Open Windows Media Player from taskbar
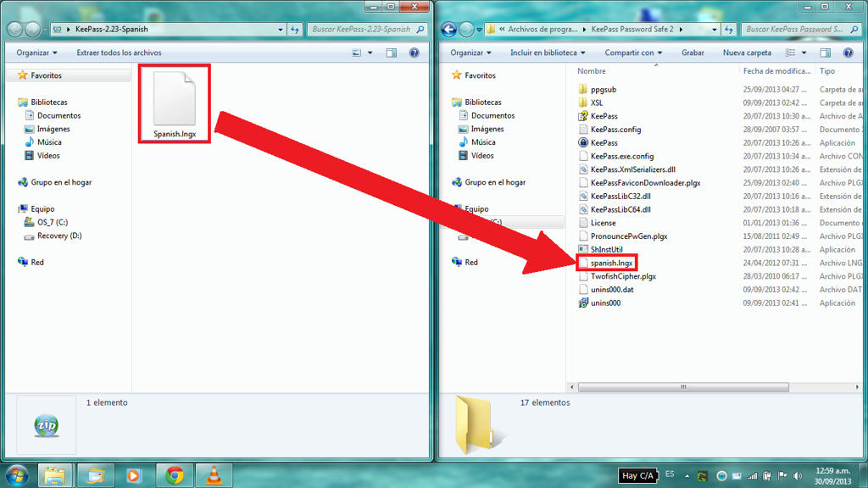868x488 pixels. [133, 476]
